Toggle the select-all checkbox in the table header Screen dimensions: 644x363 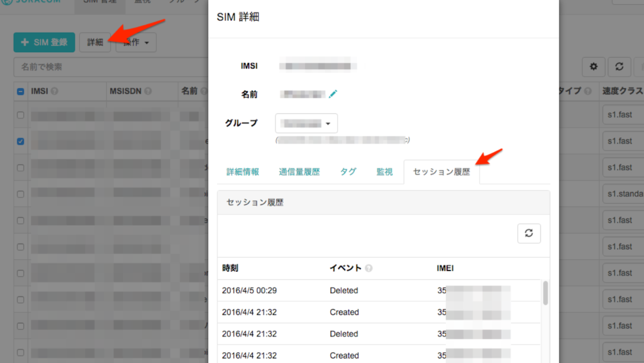pos(20,91)
